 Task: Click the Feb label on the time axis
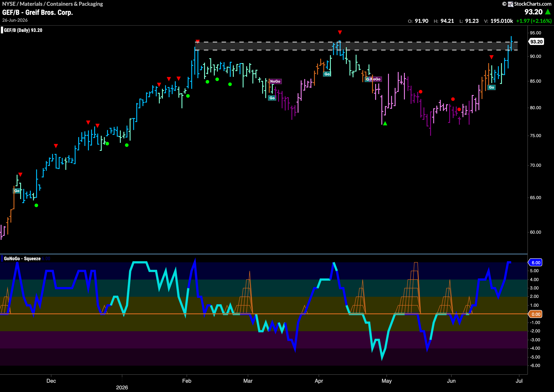(187, 381)
